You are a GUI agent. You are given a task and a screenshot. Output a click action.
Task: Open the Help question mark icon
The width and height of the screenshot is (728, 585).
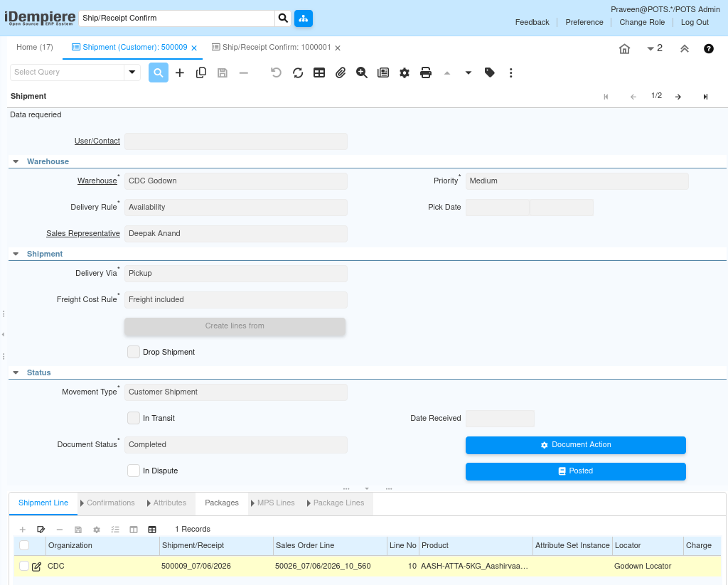(x=709, y=49)
